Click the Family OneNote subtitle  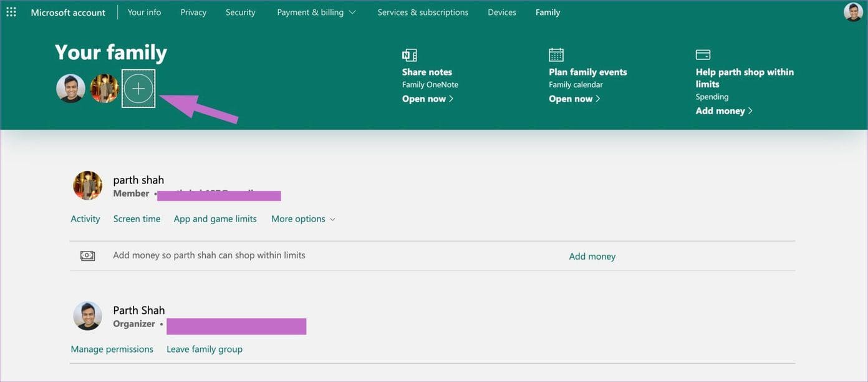[430, 84]
